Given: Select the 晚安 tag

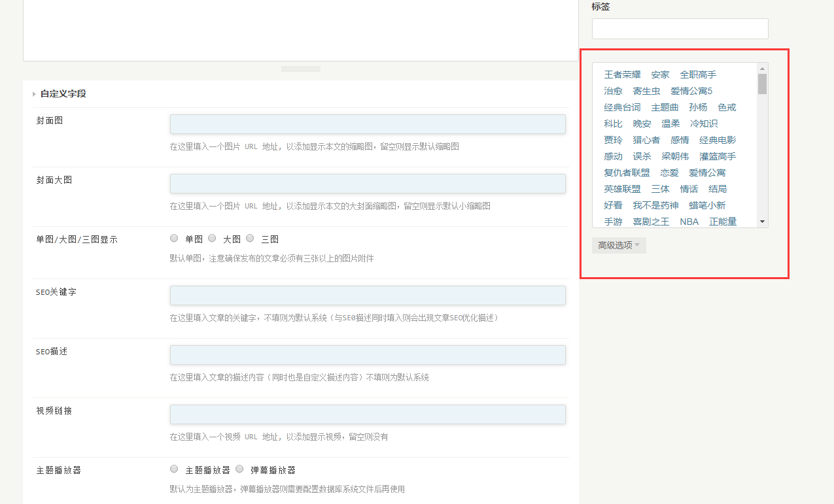Looking at the screenshot, I should [642, 124].
